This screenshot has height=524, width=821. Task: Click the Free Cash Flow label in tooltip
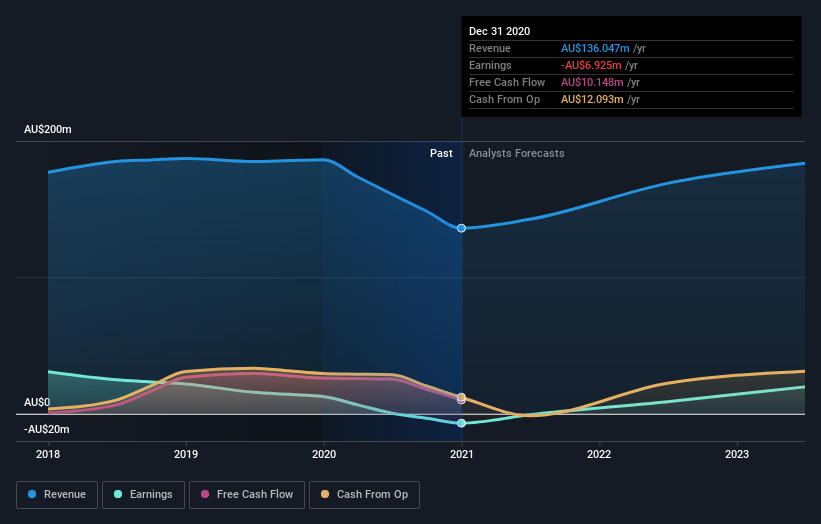(507, 82)
